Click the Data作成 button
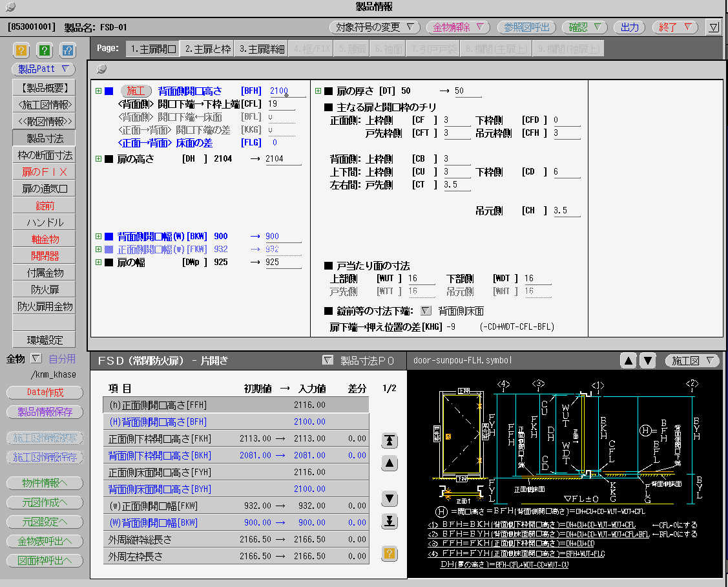 45,392
